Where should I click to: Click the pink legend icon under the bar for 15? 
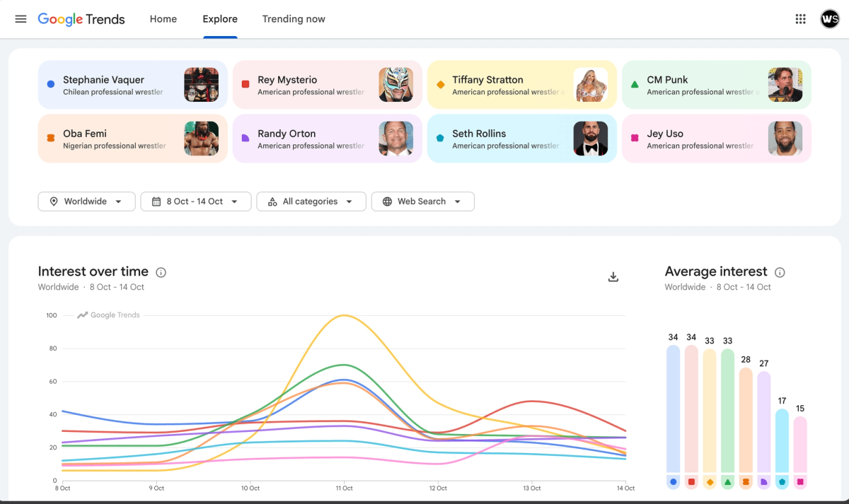[800, 482]
